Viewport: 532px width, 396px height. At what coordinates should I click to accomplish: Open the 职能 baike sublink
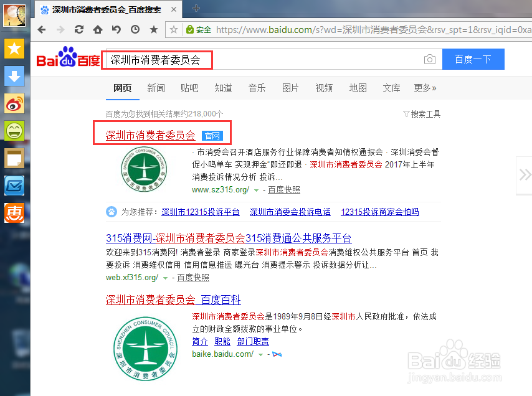pos(222,341)
